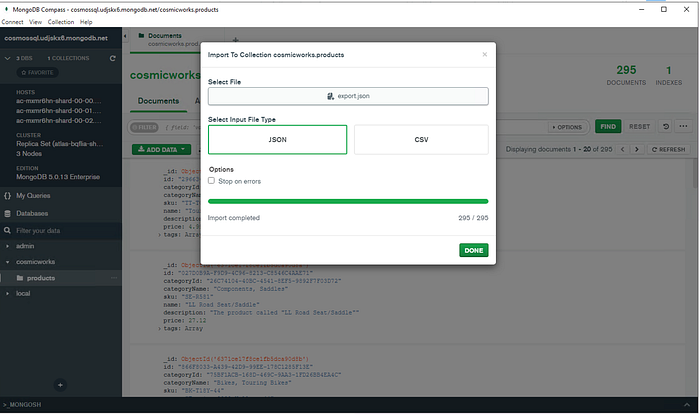Image resolution: width=700 pixels, height=415 pixels.
Task: Select CSV input file type
Action: coord(421,140)
